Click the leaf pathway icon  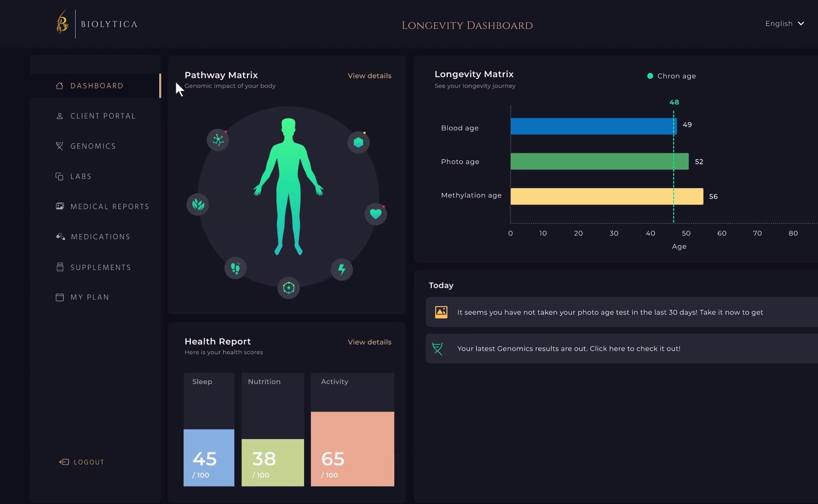(198, 205)
